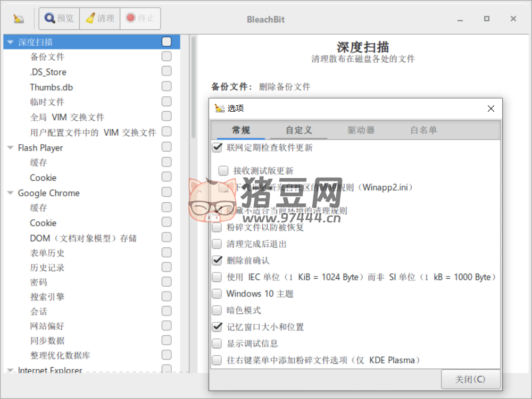Click the 清理 broom toolbar button

(100, 19)
